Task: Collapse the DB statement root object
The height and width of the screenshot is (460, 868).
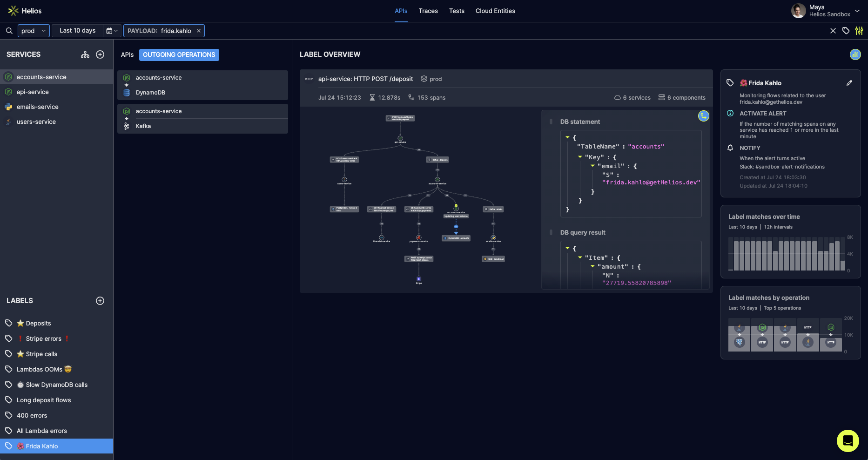Action: pyautogui.click(x=568, y=137)
